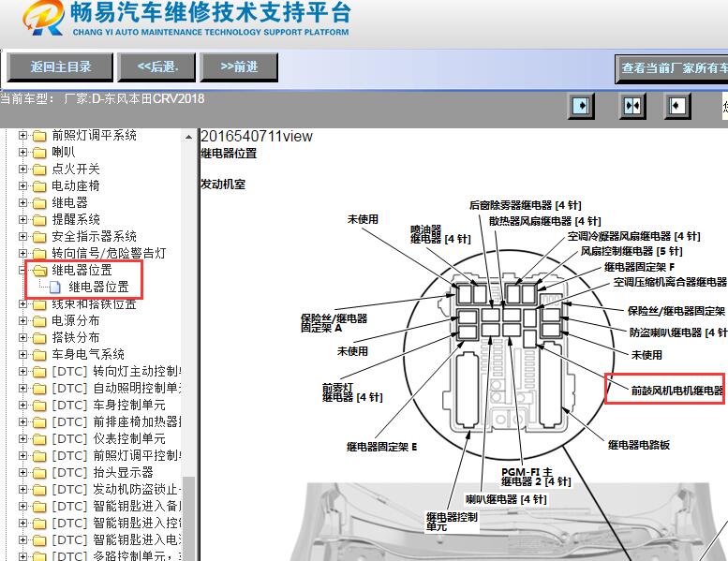The width and height of the screenshot is (728, 561).
Task: Select [DTC] 自动照明控制单元 folder
Action: [116, 389]
